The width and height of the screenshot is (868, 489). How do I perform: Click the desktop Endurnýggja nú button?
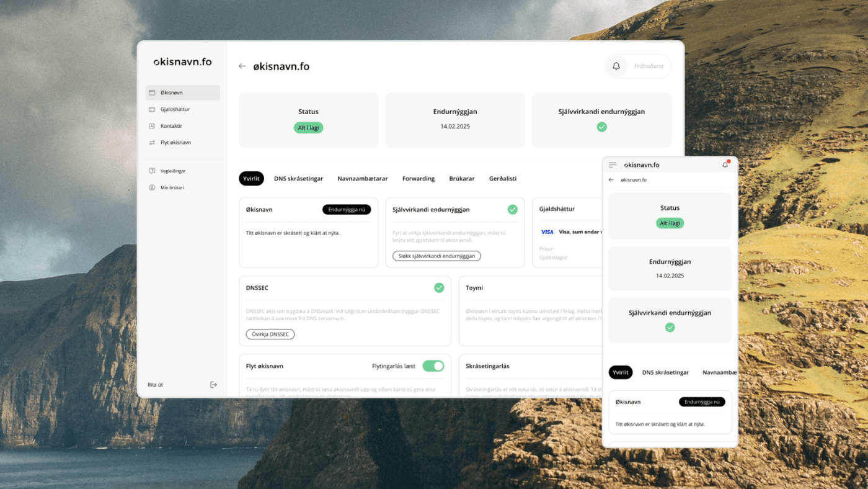point(347,210)
